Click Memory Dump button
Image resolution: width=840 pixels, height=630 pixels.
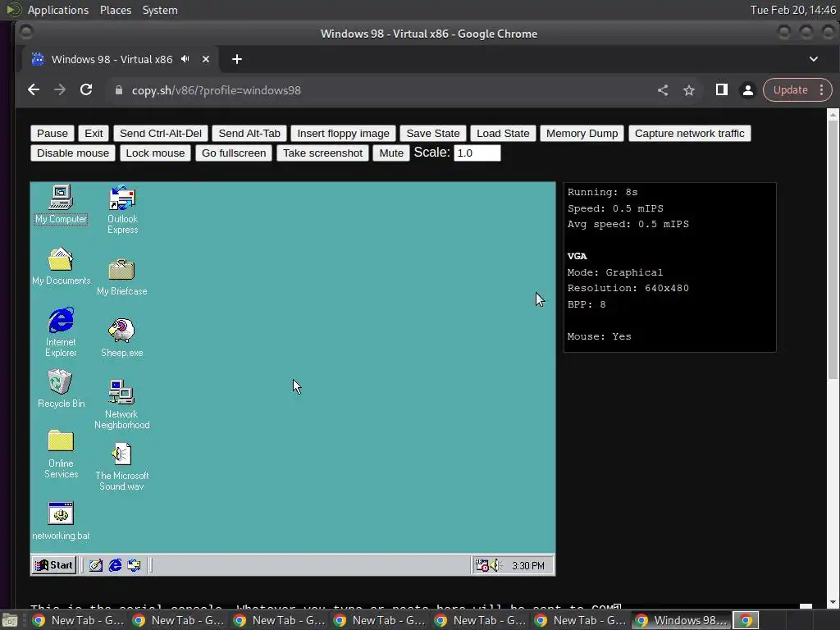[582, 134]
